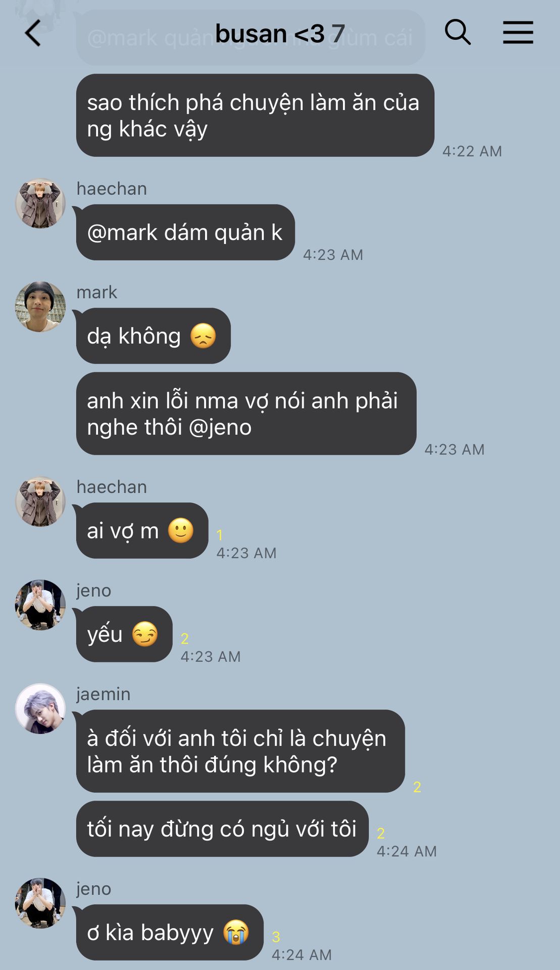Select 'tối nay đừng có ngủ với tôi' message
The image size is (560, 970).
click(222, 829)
